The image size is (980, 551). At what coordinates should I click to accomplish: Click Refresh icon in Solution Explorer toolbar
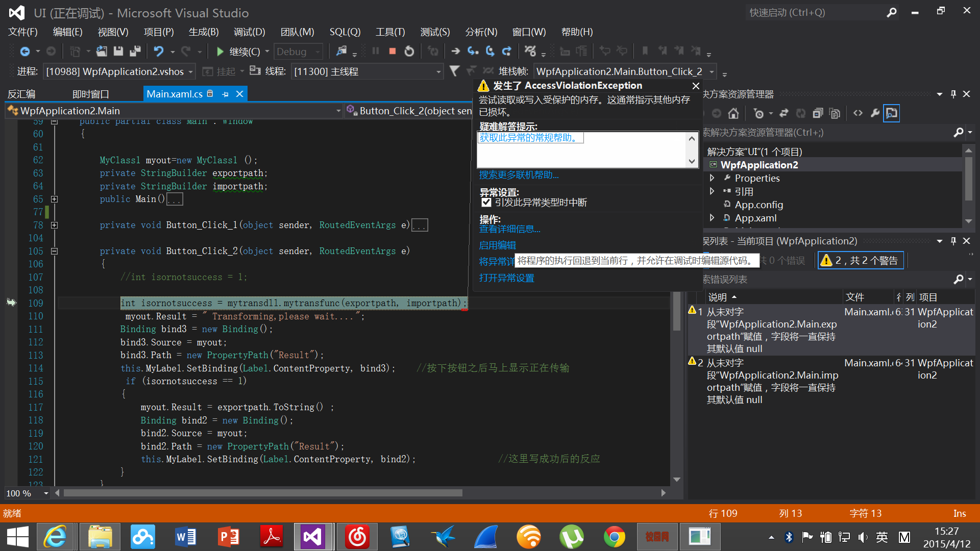click(x=801, y=113)
